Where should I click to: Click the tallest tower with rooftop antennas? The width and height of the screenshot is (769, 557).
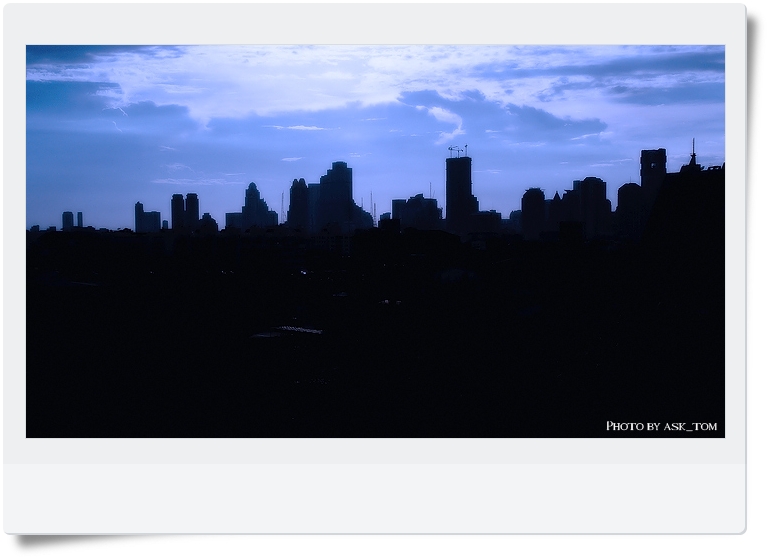click(458, 190)
